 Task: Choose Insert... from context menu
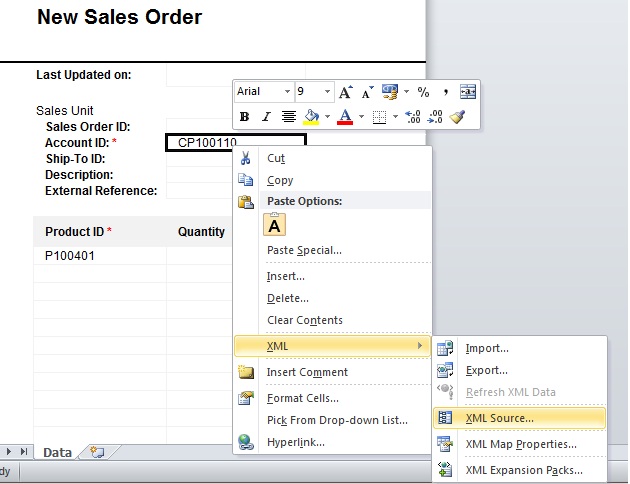[286, 276]
